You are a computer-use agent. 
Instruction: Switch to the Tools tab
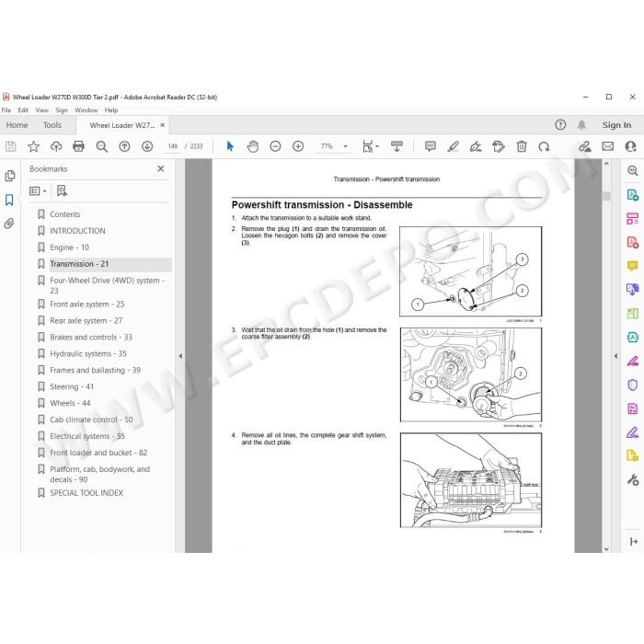(x=52, y=125)
